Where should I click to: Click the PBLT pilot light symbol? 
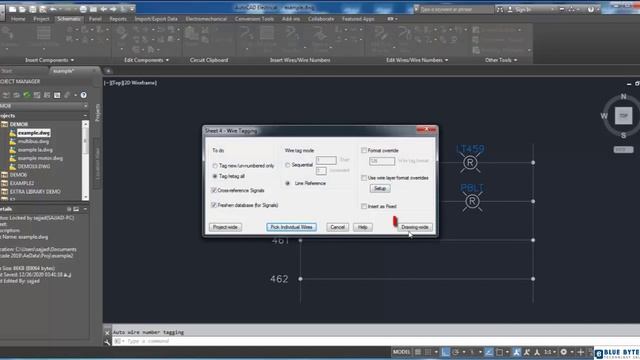point(472,201)
